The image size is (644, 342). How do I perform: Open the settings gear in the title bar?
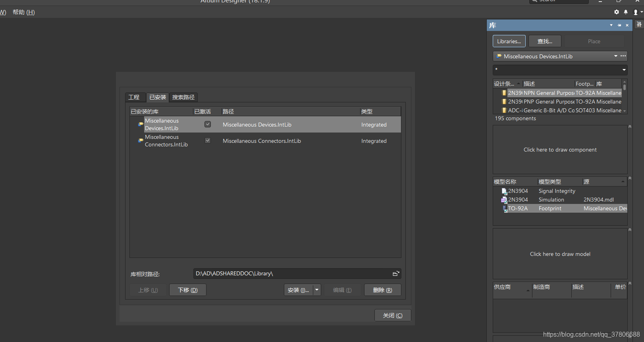[x=617, y=12]
